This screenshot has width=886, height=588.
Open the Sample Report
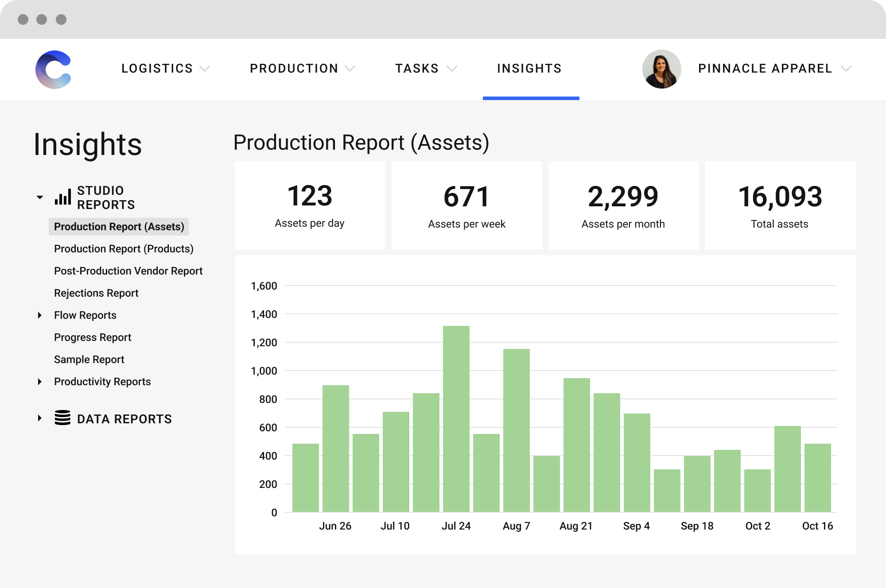(89, 359)
